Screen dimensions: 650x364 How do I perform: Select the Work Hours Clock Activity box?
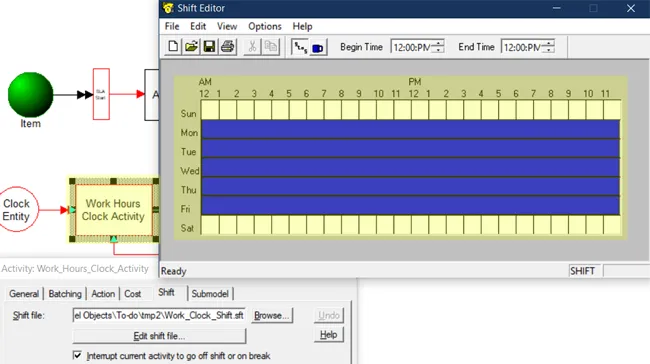[113, 210]
